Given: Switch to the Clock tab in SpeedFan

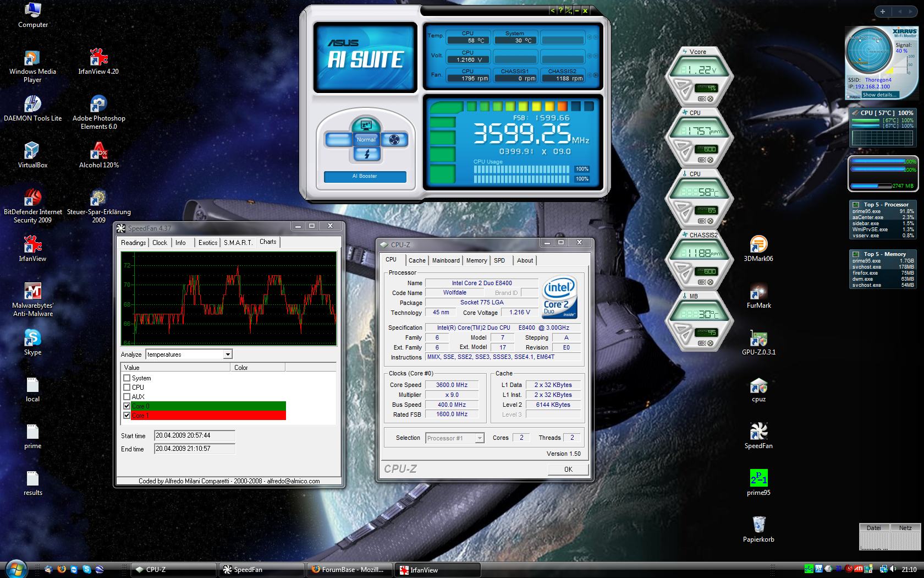Looking at the screenshot, I should coord(160,243).
